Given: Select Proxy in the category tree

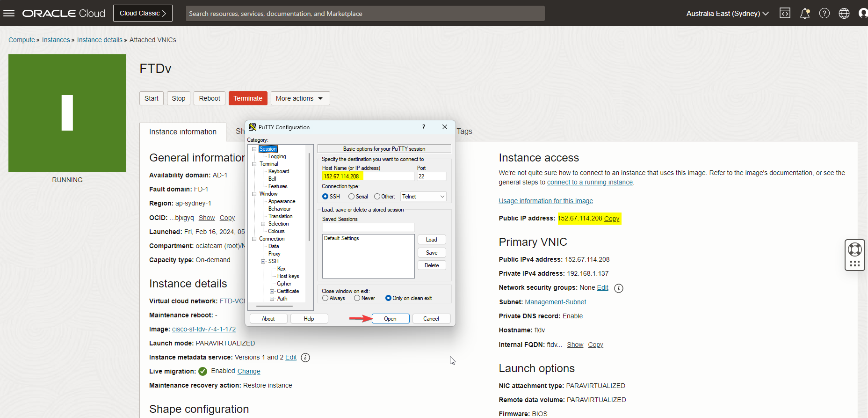Looking at the screenshot, I should [274, 254].
